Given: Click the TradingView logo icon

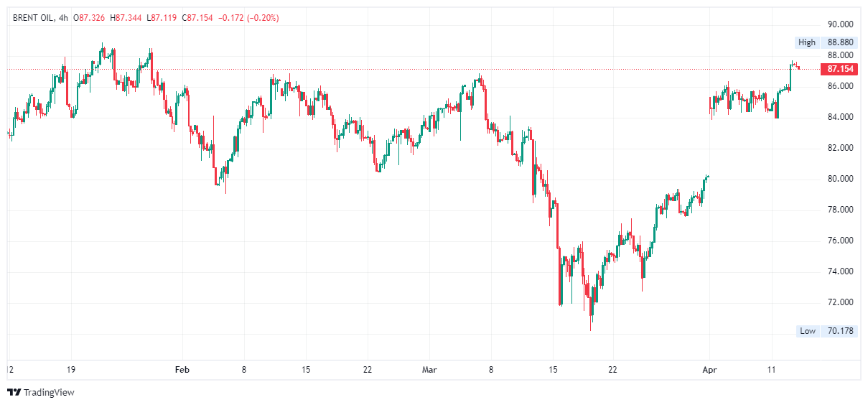Looking at the screenshot, I should click(14, 392).
